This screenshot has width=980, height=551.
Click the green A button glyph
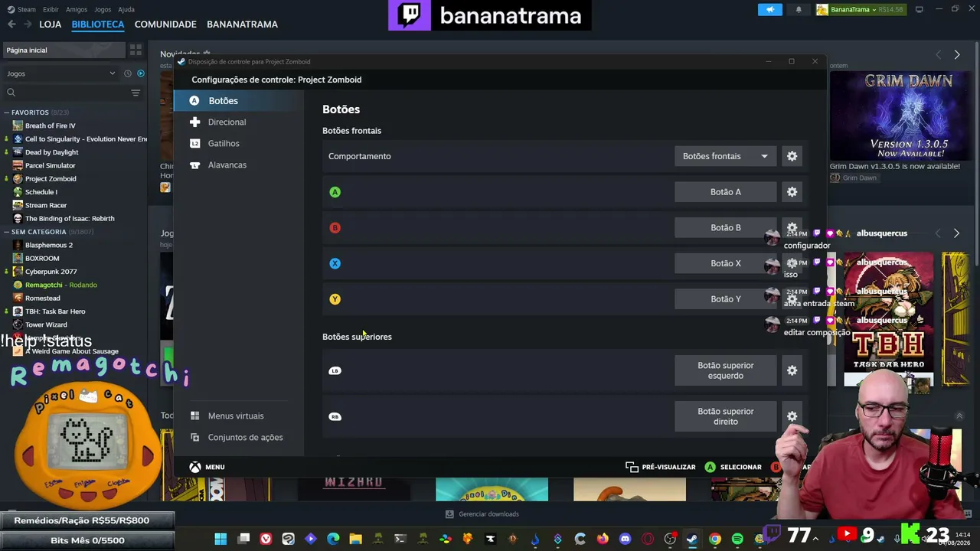[335, 192]
